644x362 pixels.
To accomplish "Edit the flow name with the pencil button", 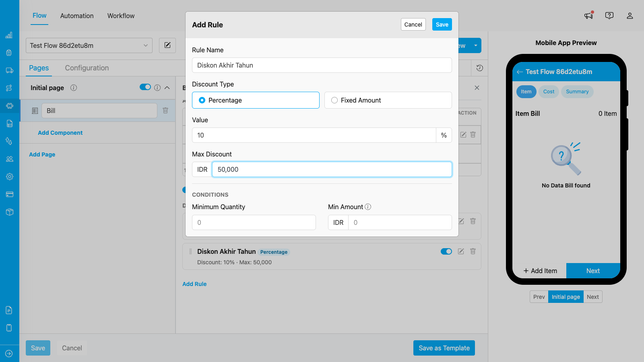I will point(167,45).
